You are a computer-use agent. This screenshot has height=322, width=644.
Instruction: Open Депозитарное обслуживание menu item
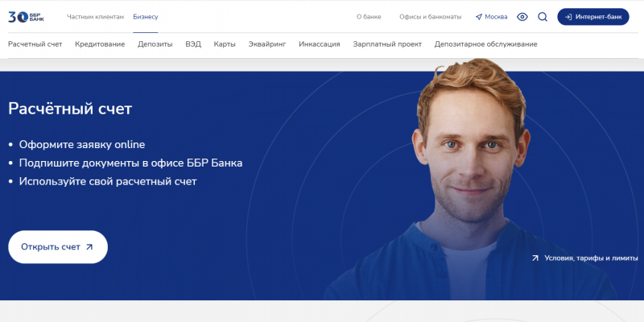486,44
